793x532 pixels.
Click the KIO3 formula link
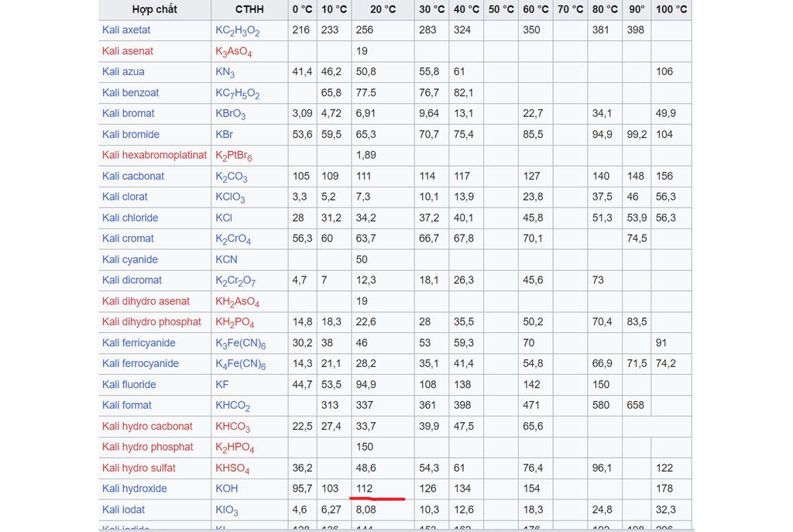click(227, 511)
